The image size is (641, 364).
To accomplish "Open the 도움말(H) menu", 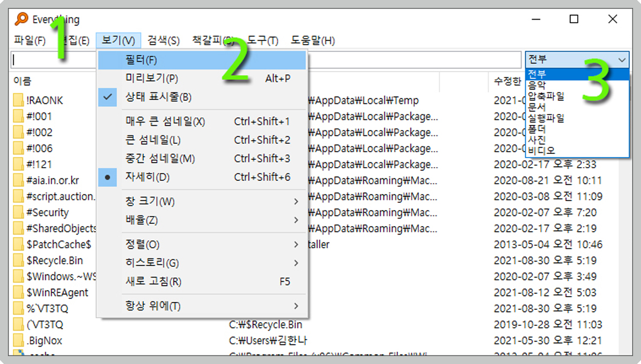I will [313, 40].
